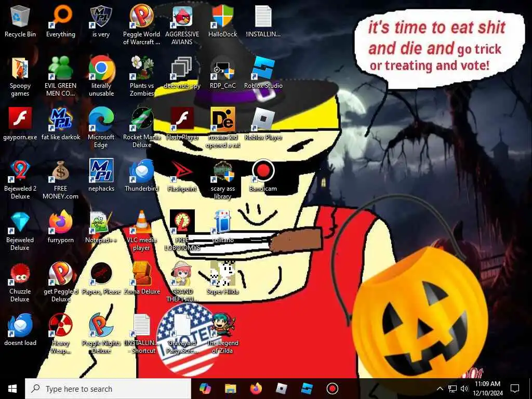Image resolution: width=532 pixels, height=399 pixels.
Task: Open Roblox Studio on the taskbar
Action: (307, 389)
